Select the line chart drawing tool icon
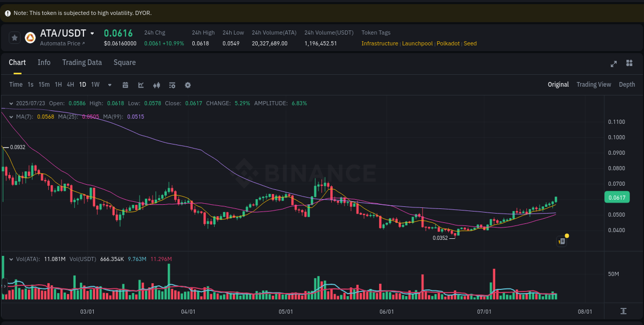This screenshot has height=325, width=644. pos(141,85)
